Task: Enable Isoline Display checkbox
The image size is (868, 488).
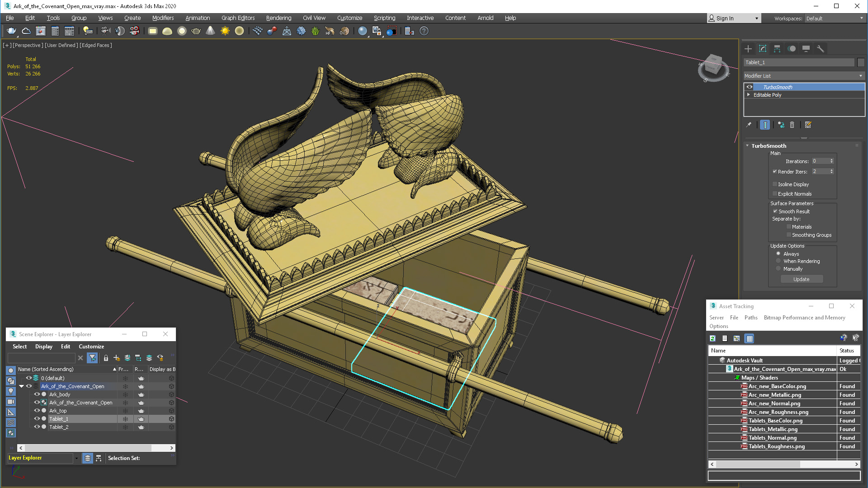Action: click(775, 184)
